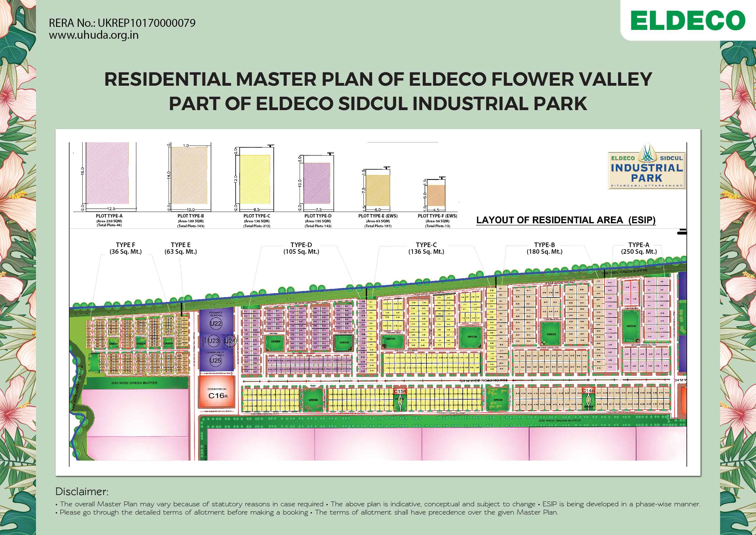Click the PLOT TYPE-F (EWS) legend label
This screenshot has height=535, width=756.
pyautogui.click(x=438, y=216)
